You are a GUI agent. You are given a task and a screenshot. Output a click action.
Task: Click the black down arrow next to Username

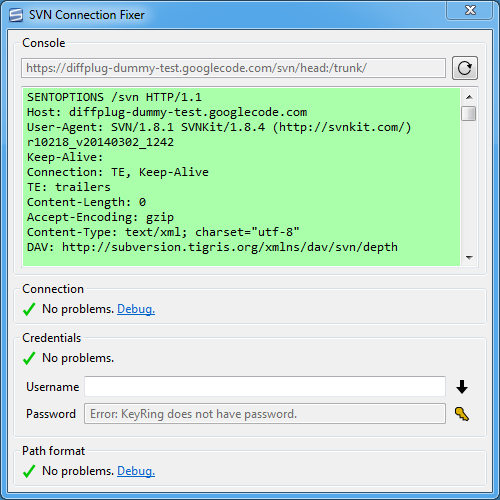click(462, 387)
